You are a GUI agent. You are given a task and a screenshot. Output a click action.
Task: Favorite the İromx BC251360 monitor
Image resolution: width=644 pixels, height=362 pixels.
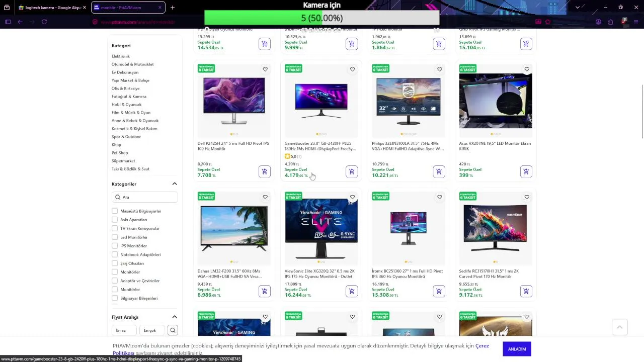439,197
